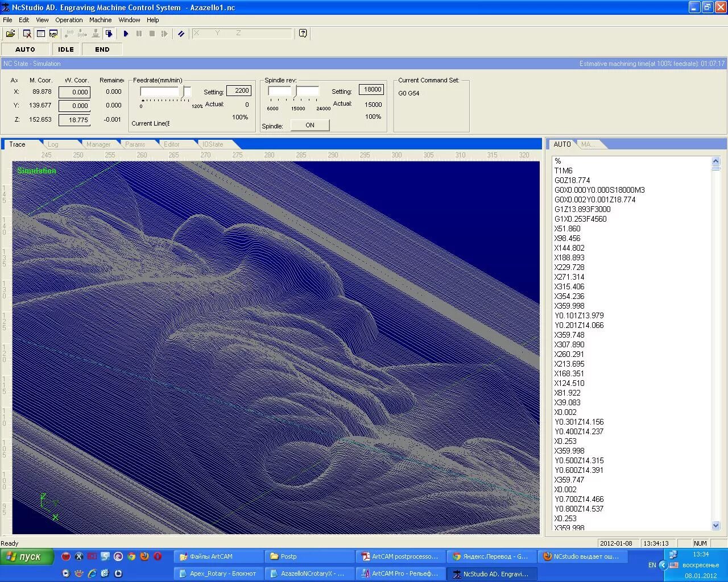Switch to the Manager tab
The image size is (728, 582).
click(98, 144)
